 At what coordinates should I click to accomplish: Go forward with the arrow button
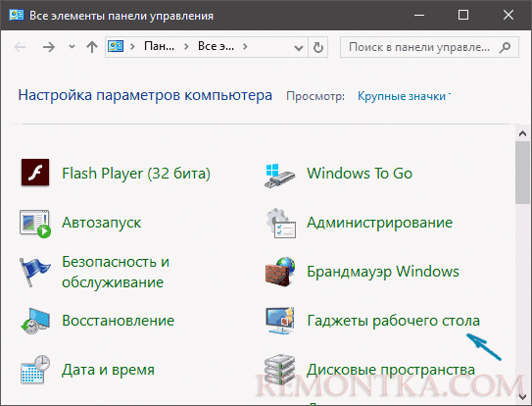pos(49,47)
